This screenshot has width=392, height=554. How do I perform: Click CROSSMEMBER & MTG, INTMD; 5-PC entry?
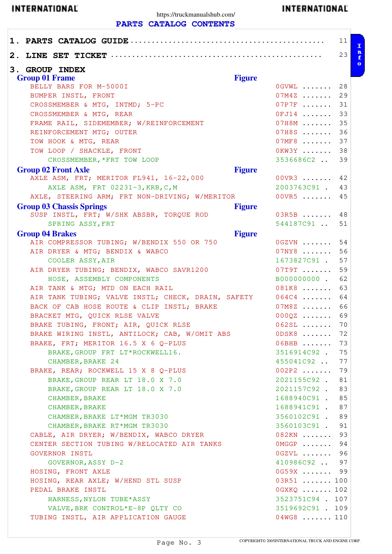click(x=97, y=105)
